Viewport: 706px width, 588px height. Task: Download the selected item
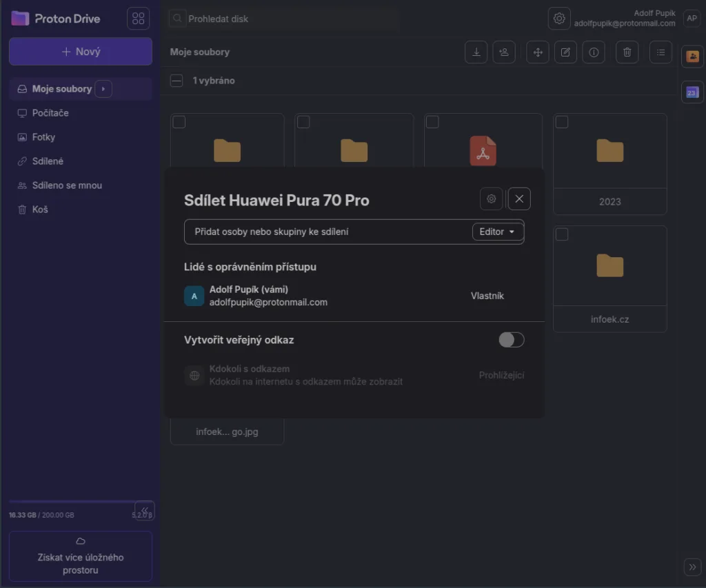476,52
